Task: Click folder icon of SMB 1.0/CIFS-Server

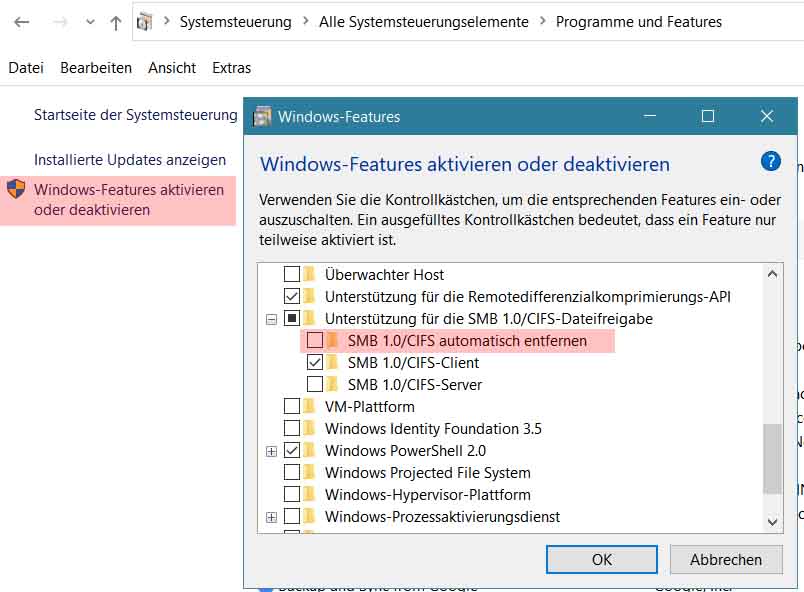Action: pyautogui.click(x=332, y=384)
